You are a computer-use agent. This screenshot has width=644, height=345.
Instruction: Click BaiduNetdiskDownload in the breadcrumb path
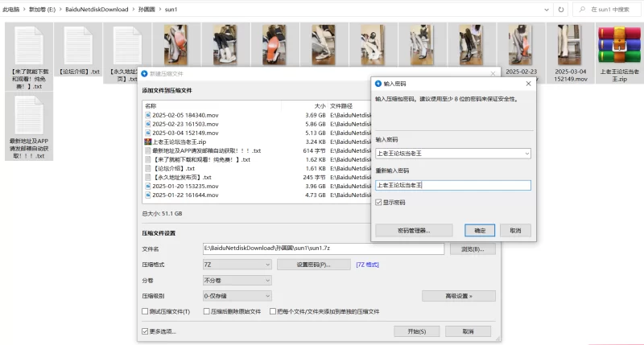(97, 10)
